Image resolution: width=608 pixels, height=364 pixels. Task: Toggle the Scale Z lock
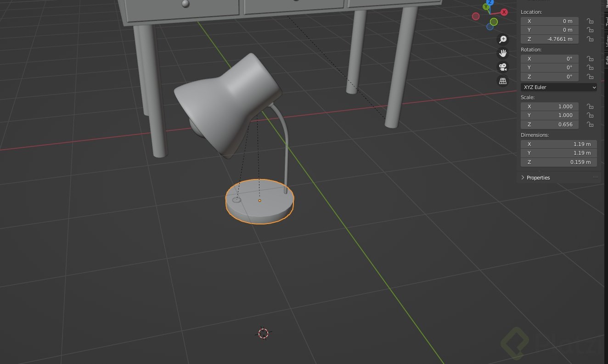pyautogui.click(x=590, y=124)
